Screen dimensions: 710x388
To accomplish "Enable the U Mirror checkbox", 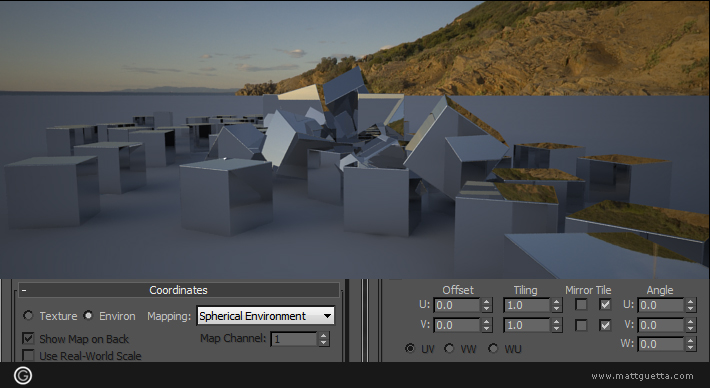I will pyautogui.click(x=581, y=304).
